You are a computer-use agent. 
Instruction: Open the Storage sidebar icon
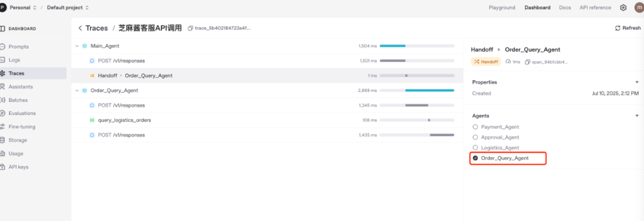pos(2,140)
